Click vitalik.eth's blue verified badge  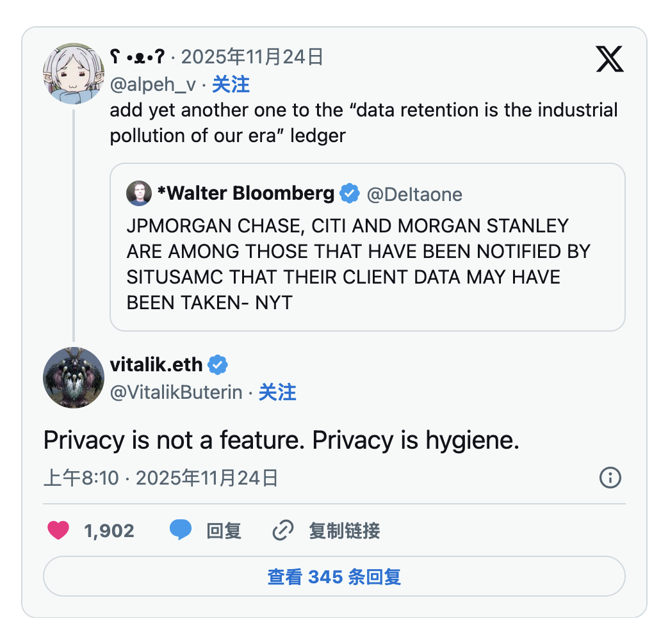tap(218, 365)
